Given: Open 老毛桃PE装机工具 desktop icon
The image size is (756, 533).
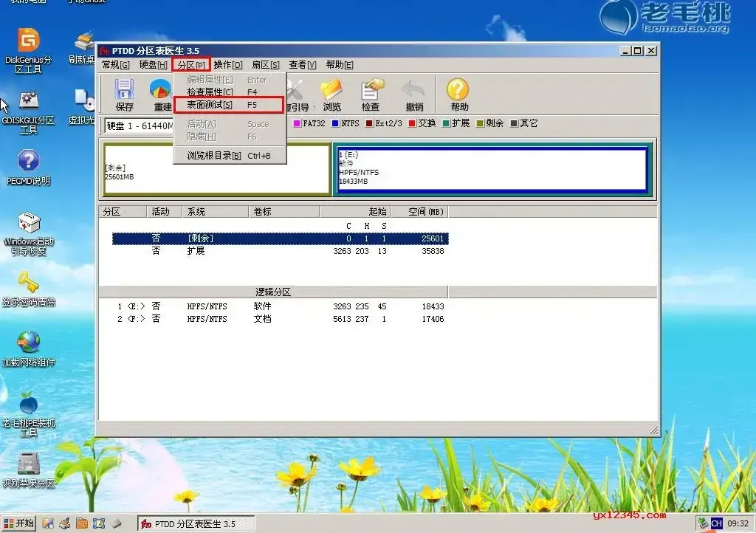Looking at the screenshot, I should [x=28, y=414].
